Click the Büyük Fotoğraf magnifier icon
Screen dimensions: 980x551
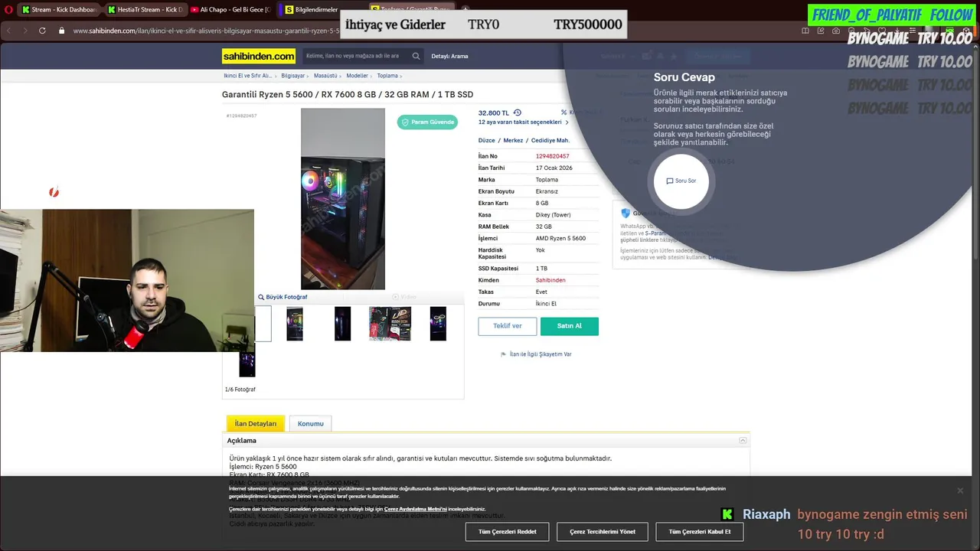[x=261, y=297]
